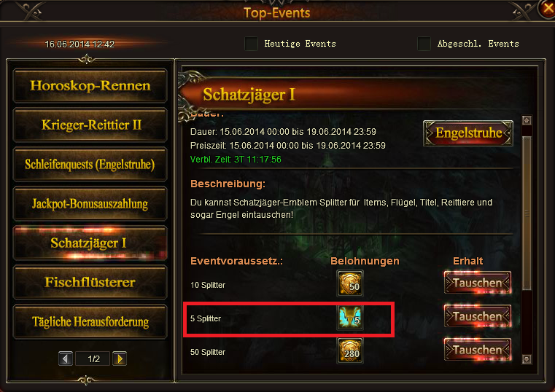Open the Jackpot-Bonusauszahlung event
The height and width of the screenshot is (392, 555).
90,203
